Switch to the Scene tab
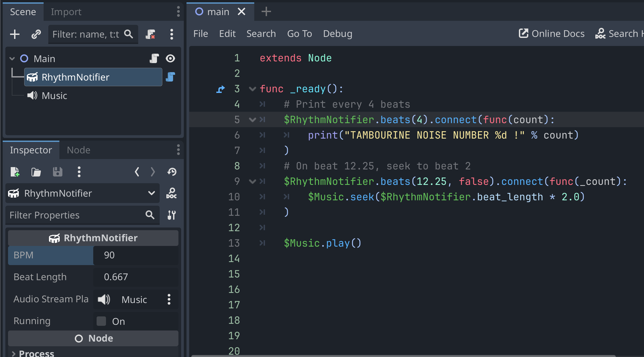The height and width of the screenshot is (357, 644). click(23, 12)
